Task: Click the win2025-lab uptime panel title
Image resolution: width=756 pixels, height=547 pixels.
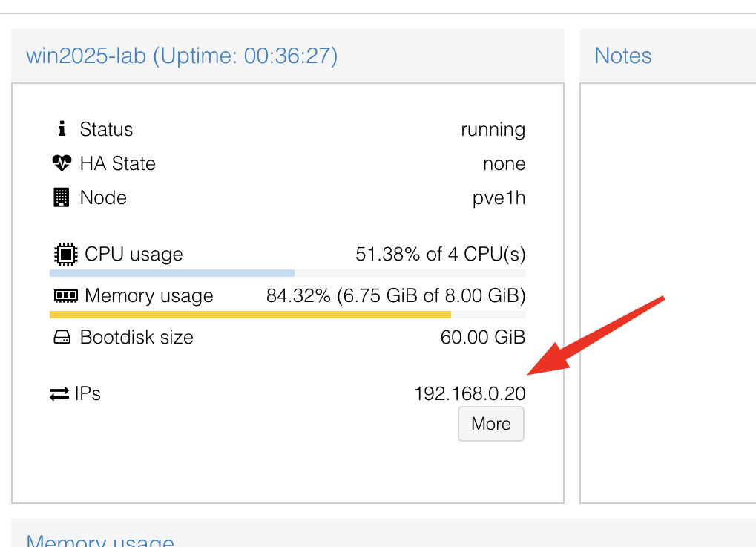Action: [x=182, y=56]
